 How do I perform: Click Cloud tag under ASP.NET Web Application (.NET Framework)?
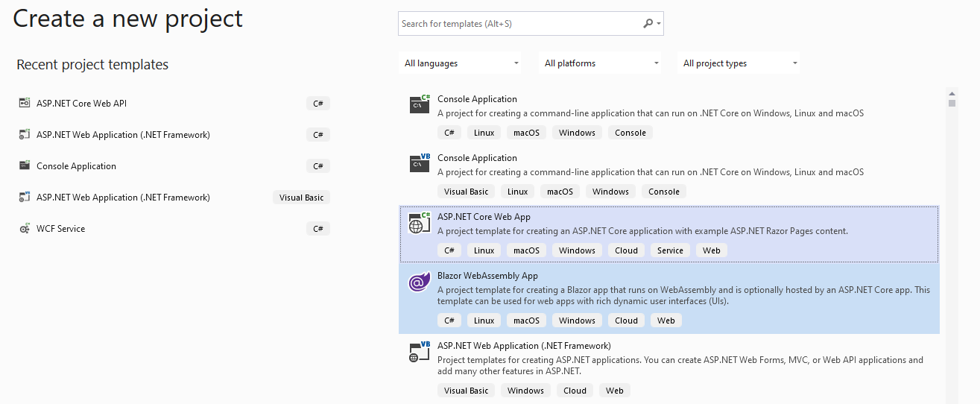pyautogui.click(x=575, y=391)
